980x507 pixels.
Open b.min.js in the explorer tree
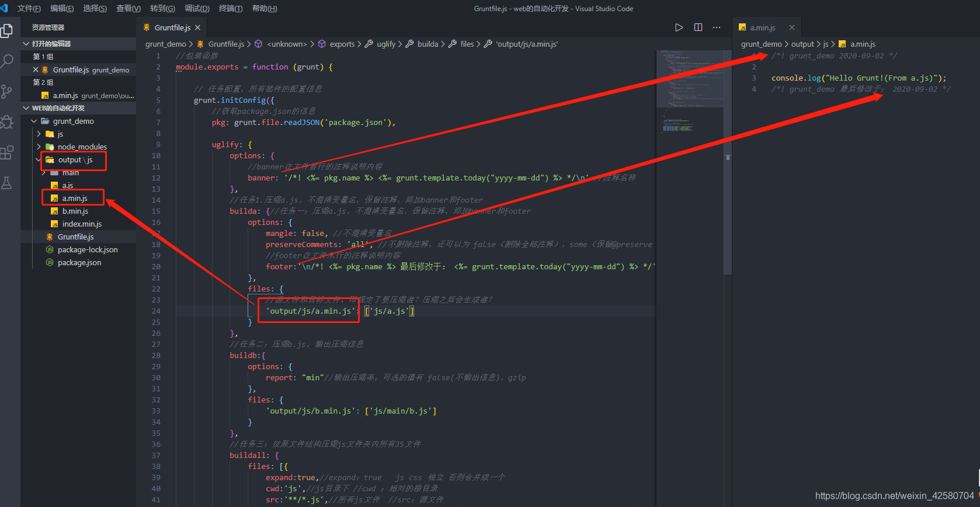point(78,211)
